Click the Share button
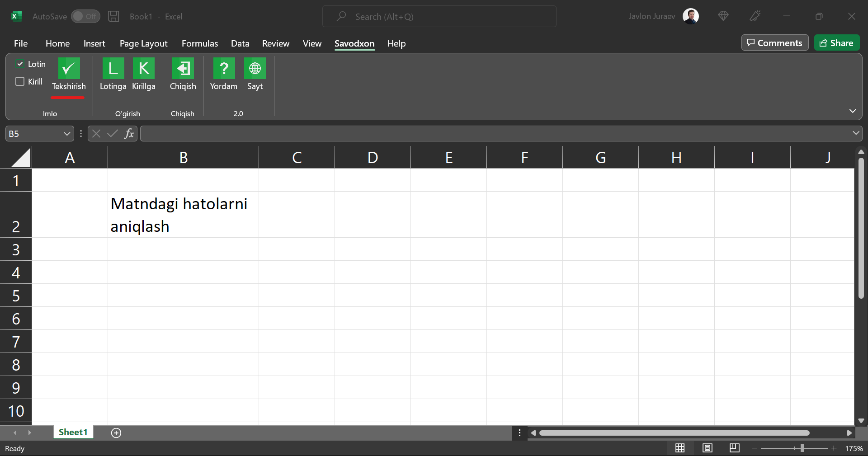This screenshot has height=456, width=868. [836, 43]
